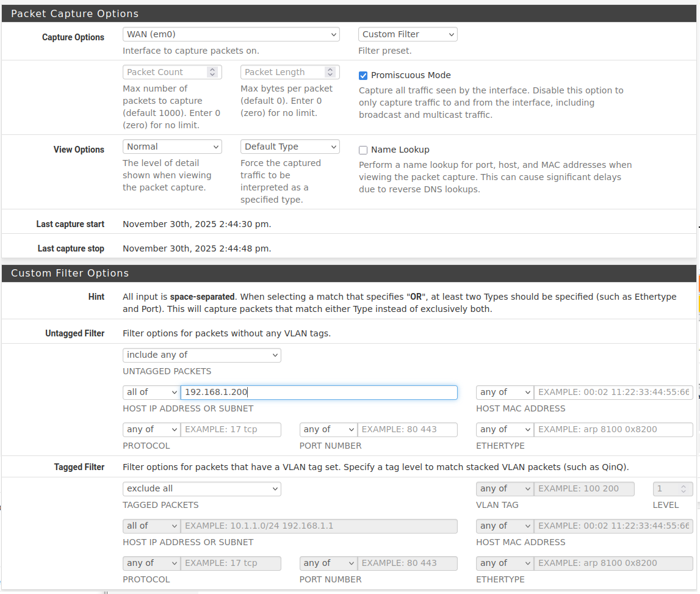The height and width of the screenshot is (594, 700).
Task: Disable the Promiscuous Mode checkbox
Action: coord(363,76)
